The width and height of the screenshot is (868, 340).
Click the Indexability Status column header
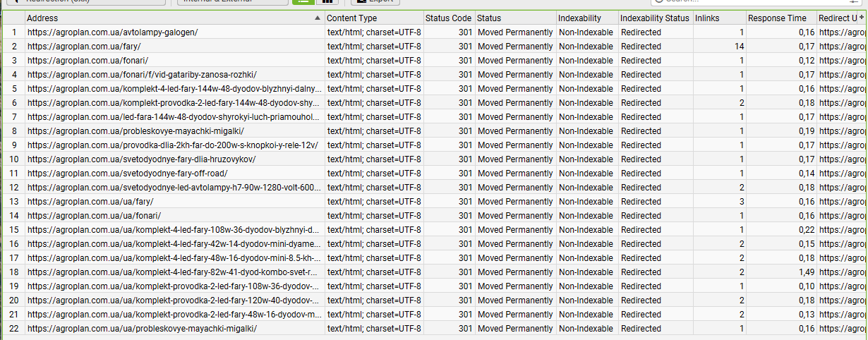654,18
